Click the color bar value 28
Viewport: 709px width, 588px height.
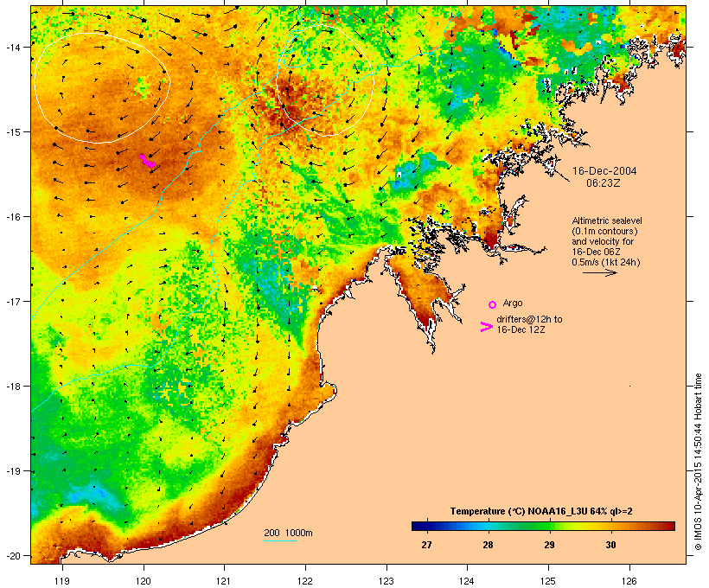(488, 545)
